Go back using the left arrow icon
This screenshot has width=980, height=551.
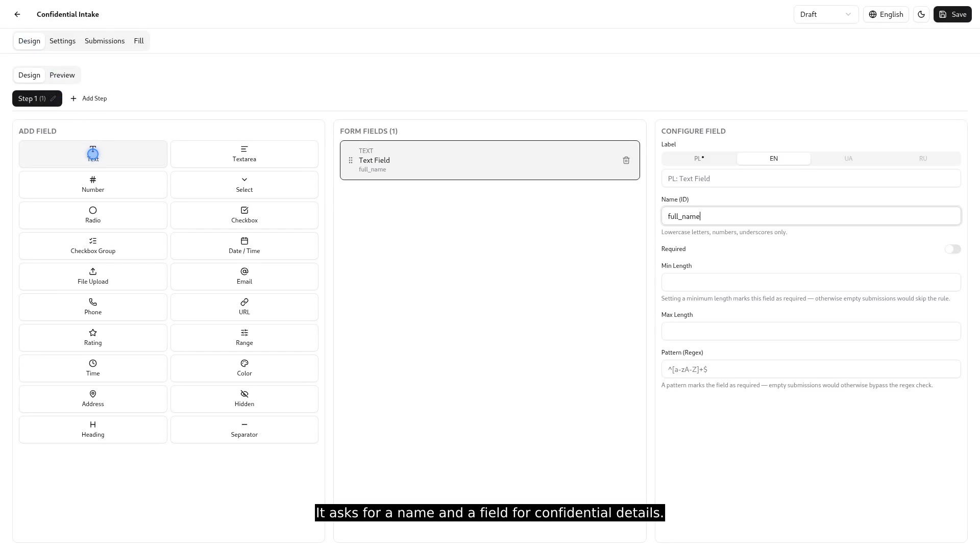click(x=17, y=14)
